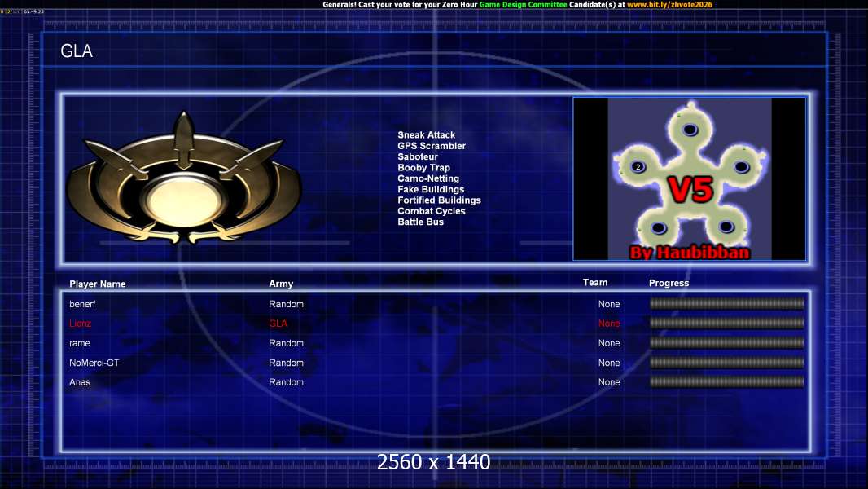
Task: Select player name 'benerf'
Action: [x=82, y=304]
